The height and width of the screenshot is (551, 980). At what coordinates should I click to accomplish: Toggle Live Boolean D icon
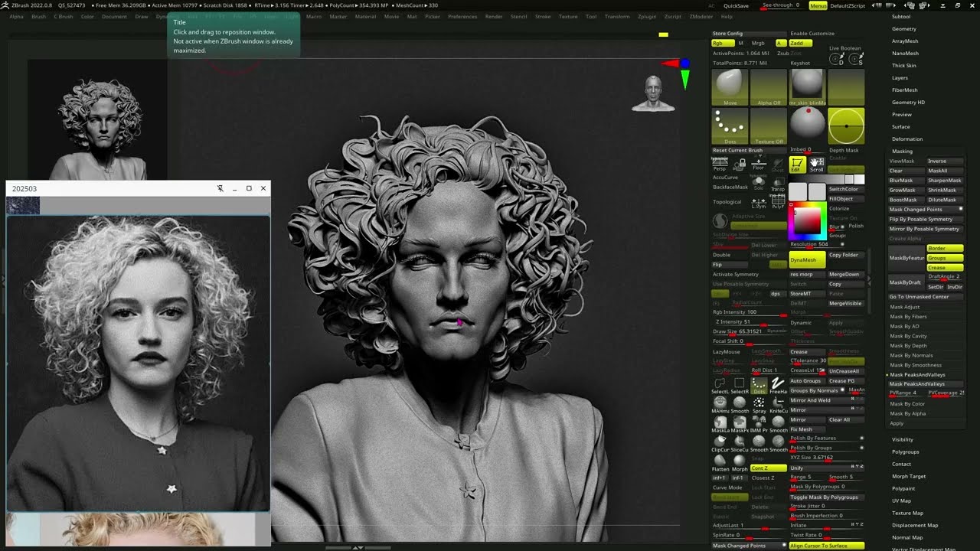[836, 60]
